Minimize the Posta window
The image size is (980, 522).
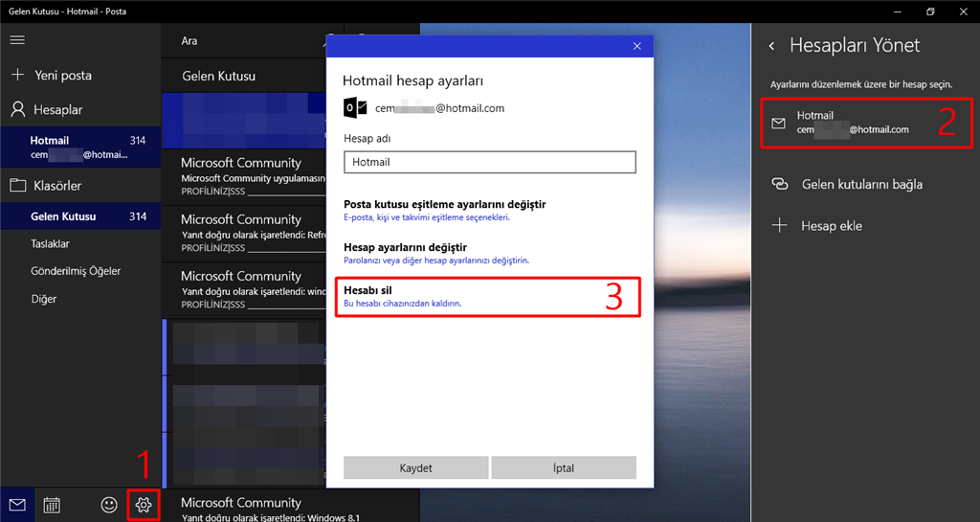coord(898,11)
